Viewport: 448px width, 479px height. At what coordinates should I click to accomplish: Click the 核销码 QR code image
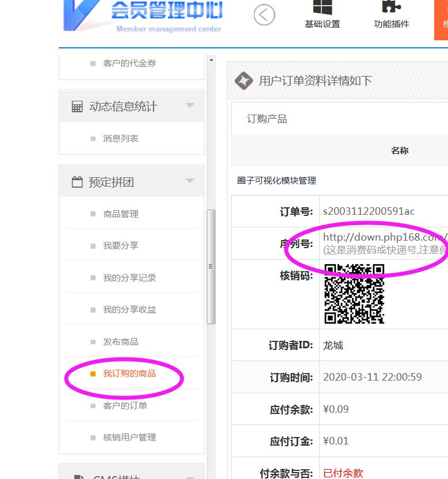[x=354, y=294]
